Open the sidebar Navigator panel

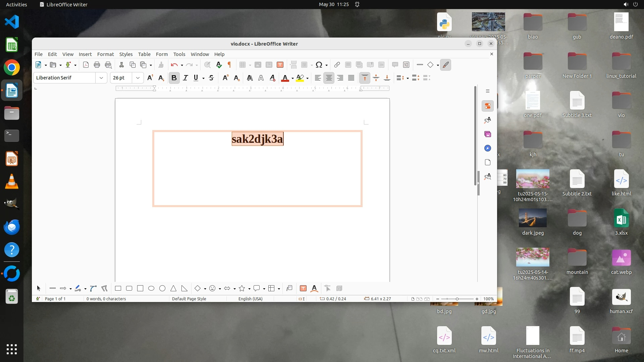pyautogui.click(x=488, y=148)
